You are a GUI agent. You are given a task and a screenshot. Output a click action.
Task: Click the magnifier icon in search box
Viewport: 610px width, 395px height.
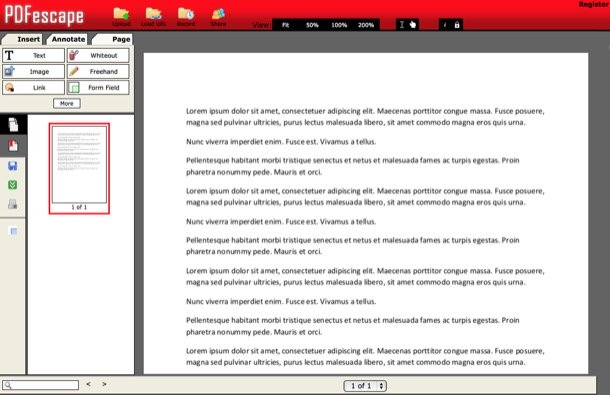pyautogui.click(x=8, y=385)
